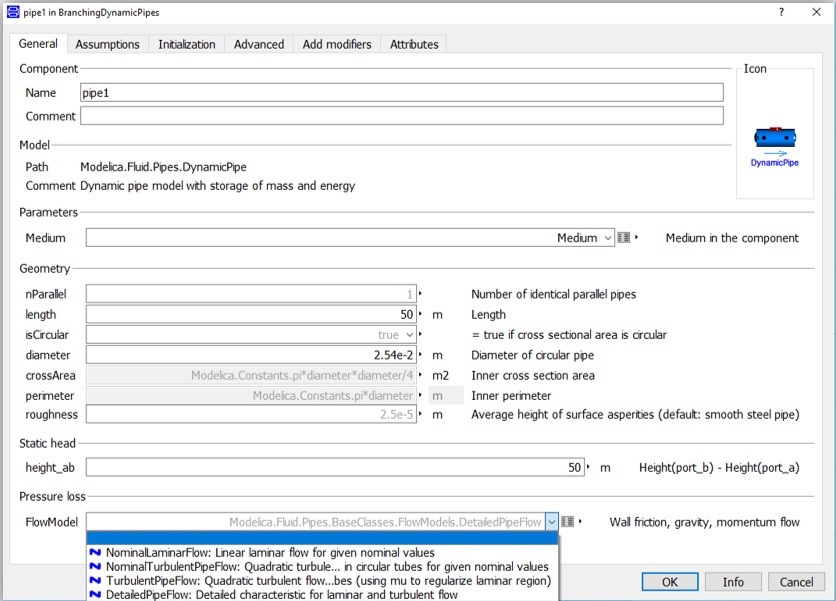The image size is (836, 601).
Task: Switch to the Attributes tab
Action: coord(414,44)
